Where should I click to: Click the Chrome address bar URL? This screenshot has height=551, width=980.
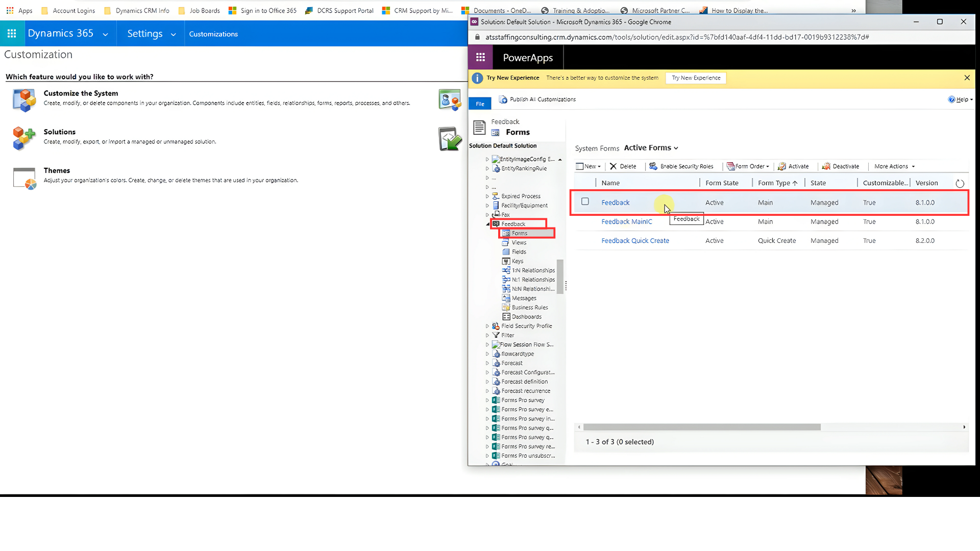coord(677,37)
